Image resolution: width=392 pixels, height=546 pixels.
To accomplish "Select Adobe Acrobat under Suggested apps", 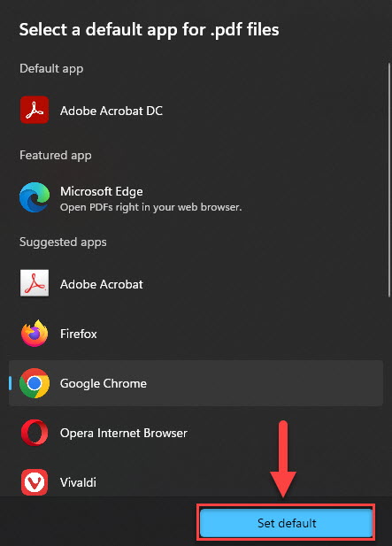I will click(x=196, y=284).
